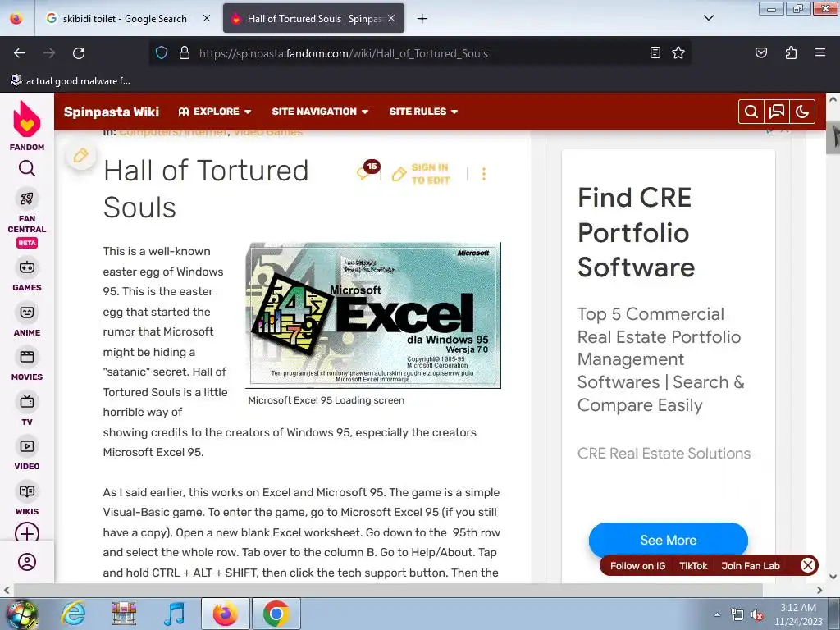
Task: Click the page vertical scrollbar down arrow
Action: 833,577
